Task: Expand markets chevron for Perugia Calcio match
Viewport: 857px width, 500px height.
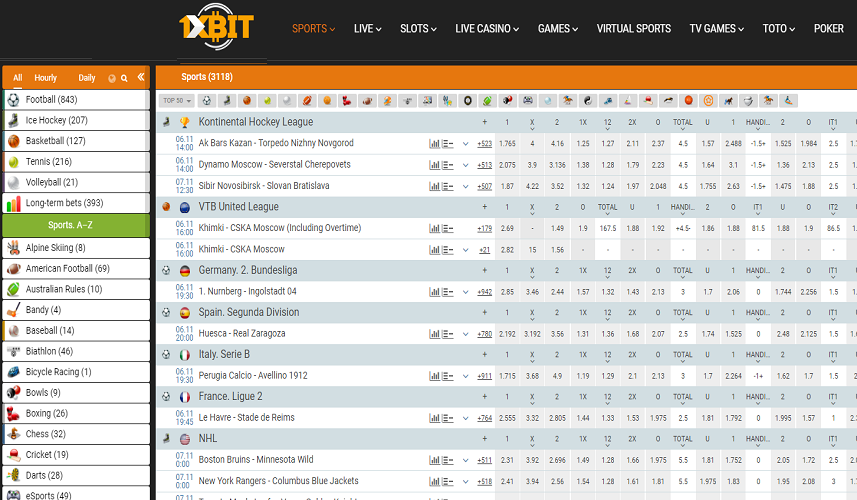Action: 466,376
